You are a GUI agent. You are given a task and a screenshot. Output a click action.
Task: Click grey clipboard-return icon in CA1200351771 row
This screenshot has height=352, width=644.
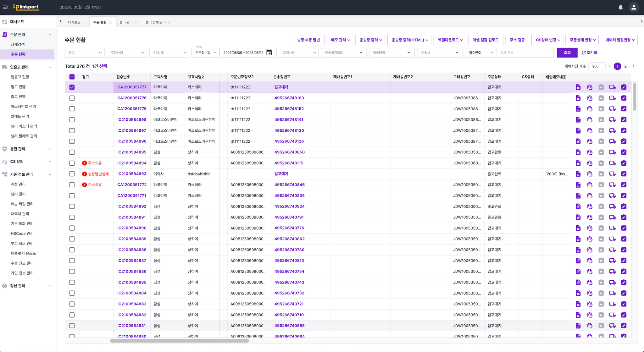(x=601, y=195)
